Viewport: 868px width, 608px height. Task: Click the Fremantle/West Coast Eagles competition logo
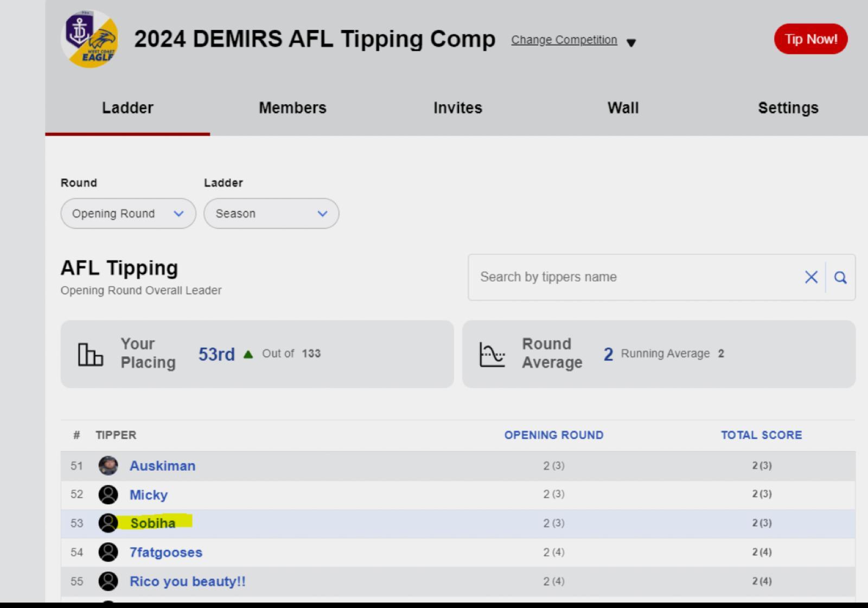[x=90, y=39]
